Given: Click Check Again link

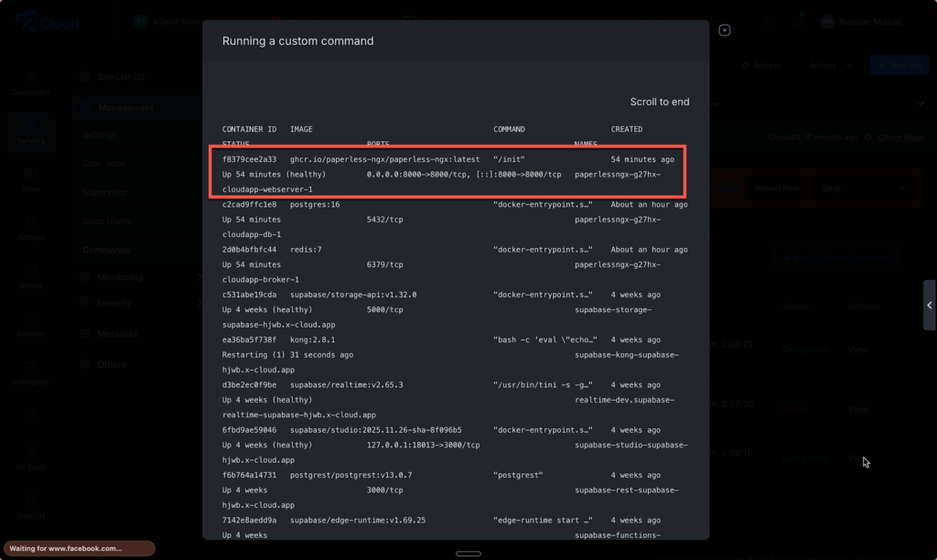Looking at the screenshot, I should coord(900,137).
